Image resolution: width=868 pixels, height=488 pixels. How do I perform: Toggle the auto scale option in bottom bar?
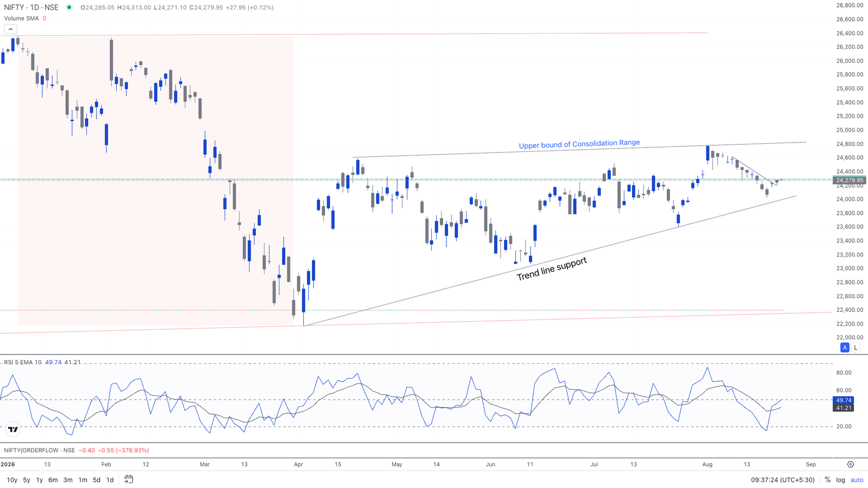coord(857,480)
